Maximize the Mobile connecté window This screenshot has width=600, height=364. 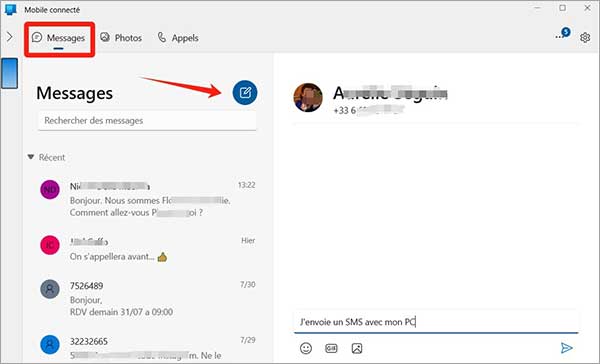pyautogui.click(x=562, y=8)
